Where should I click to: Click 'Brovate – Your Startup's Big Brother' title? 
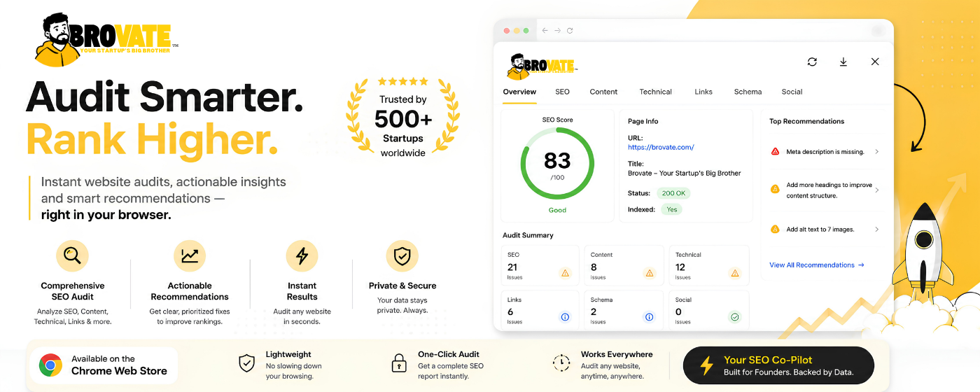pos(685,173)
